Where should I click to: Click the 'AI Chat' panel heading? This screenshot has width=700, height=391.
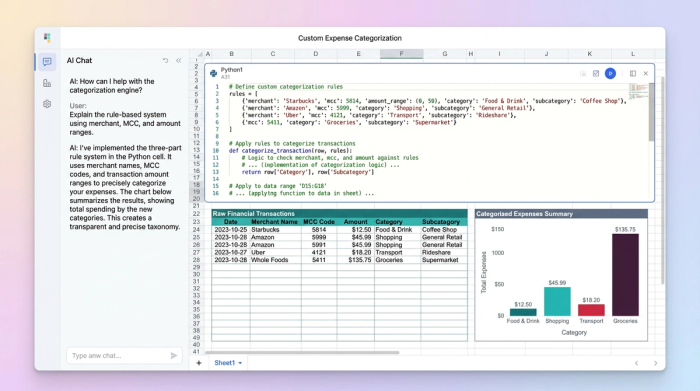click(x=79, y=60)
